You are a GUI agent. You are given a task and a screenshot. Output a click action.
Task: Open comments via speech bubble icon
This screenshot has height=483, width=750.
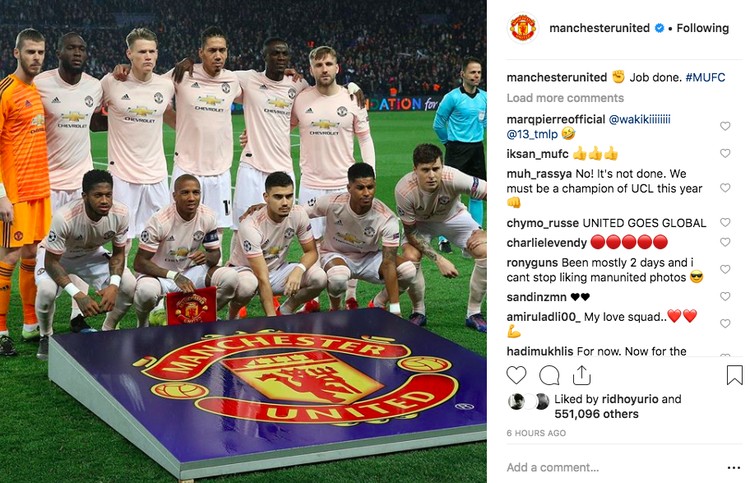click(x=549, y=375)
